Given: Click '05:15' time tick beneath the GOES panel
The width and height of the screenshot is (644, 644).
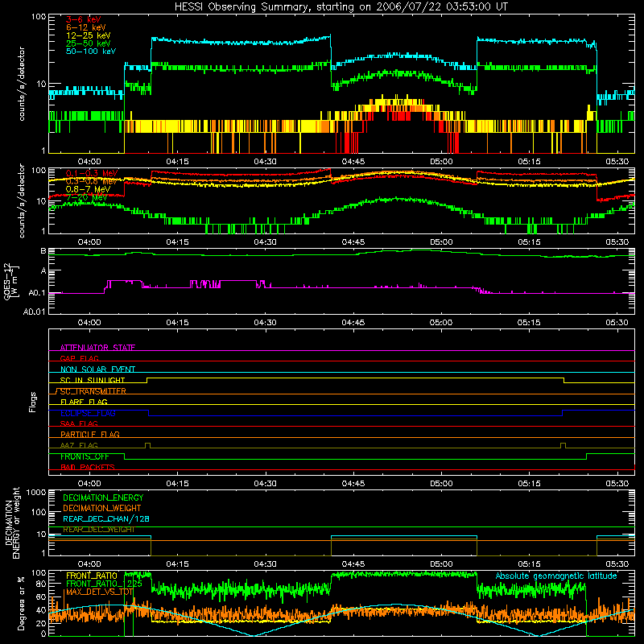Looking at the screenshot, I should (529, 323).
